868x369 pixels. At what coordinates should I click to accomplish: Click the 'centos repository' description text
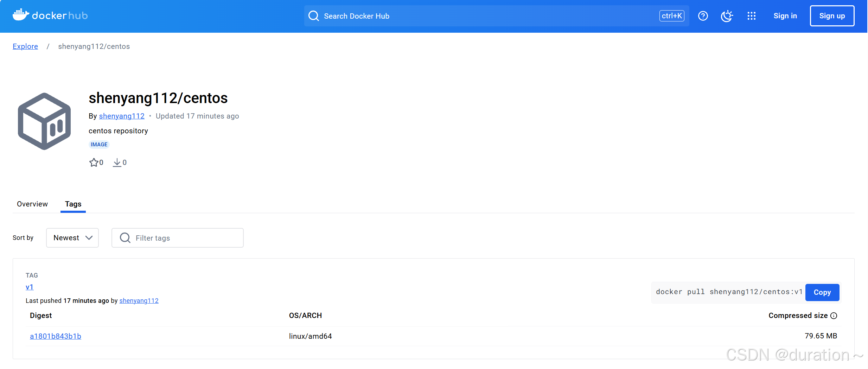pos(118,131)
